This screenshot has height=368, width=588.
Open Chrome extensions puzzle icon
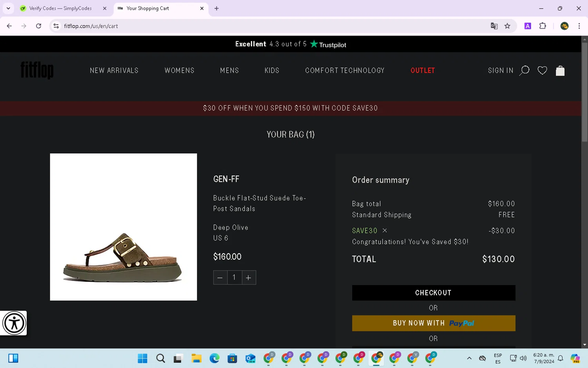pyautogui.click(x=543, y=26)
